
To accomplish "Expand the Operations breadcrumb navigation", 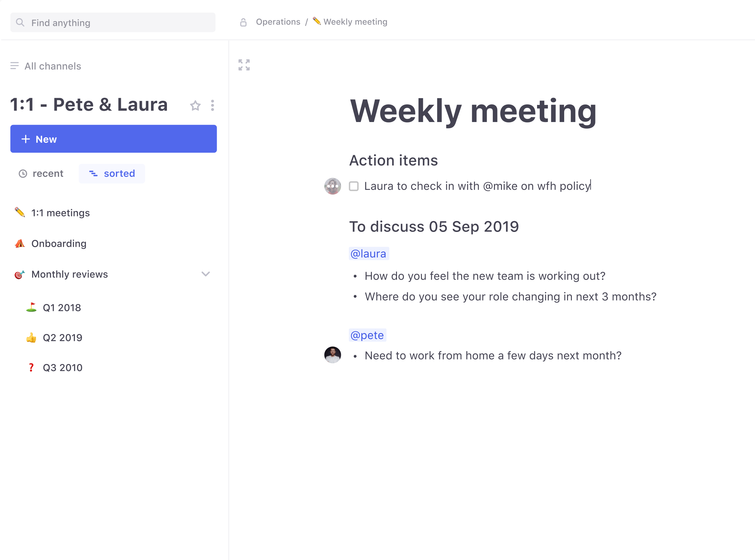I will click(x=278, y=22).
